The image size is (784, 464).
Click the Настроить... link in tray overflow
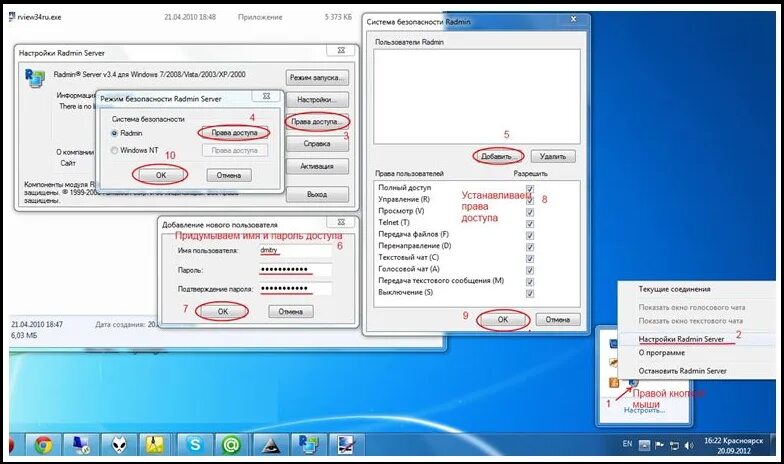pos(644,410)
